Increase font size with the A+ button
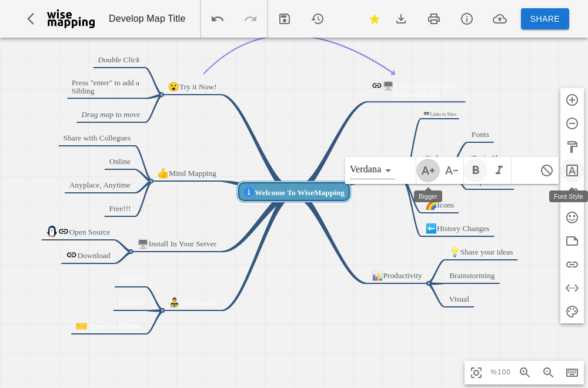This screenshot has height=388, width=588. pos(428,170)
